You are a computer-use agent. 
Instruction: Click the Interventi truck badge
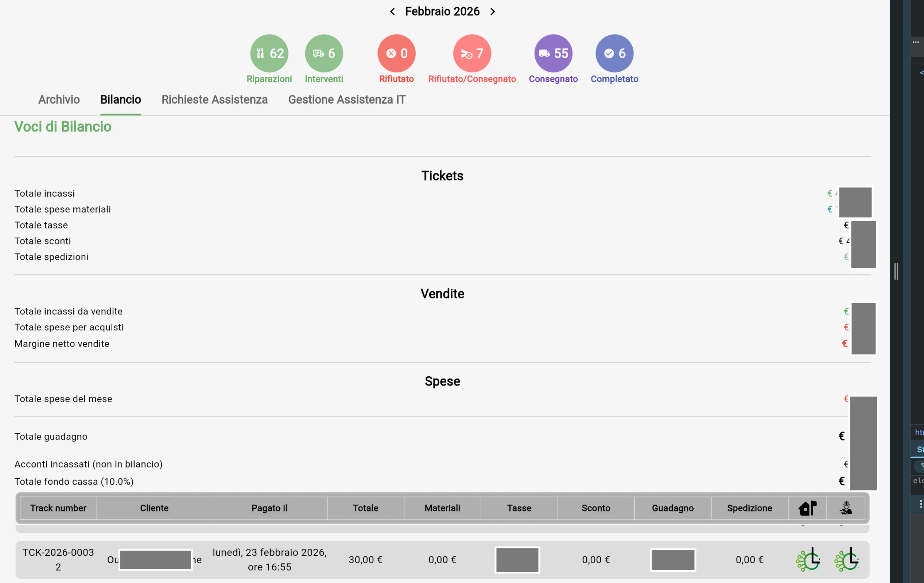[324, 53]
